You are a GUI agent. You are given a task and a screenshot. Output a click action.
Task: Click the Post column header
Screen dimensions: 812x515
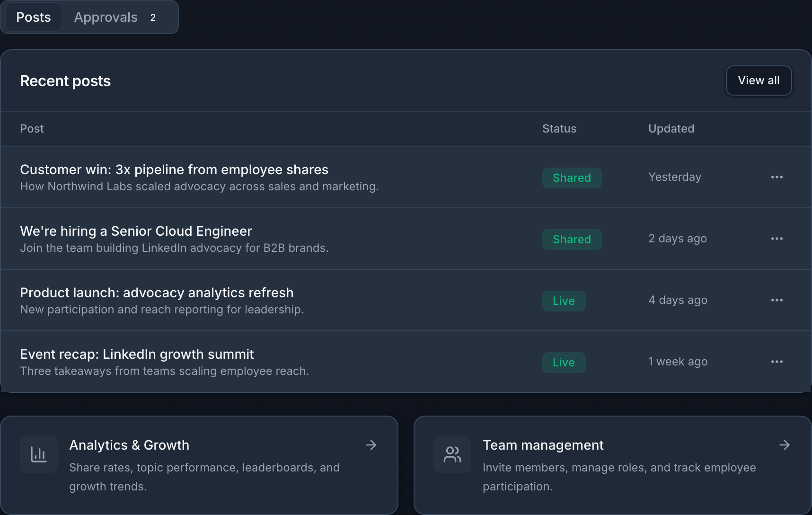tap(32, 129)
